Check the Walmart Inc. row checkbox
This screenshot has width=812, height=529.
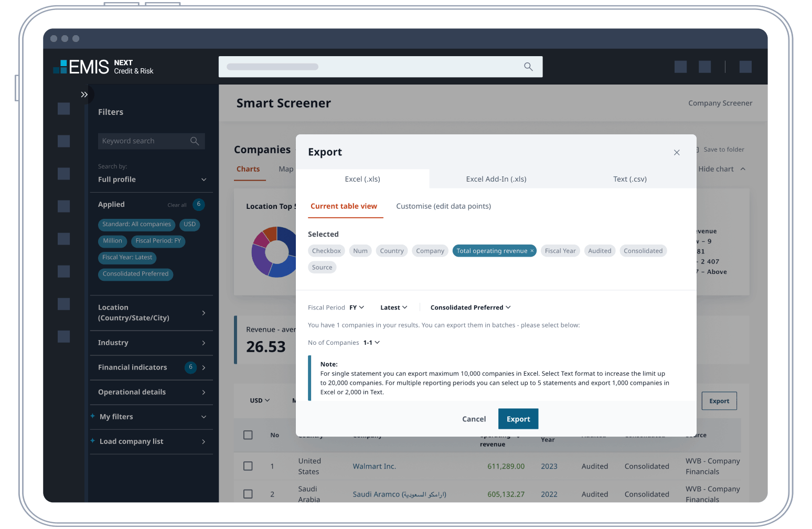(248, 466)
